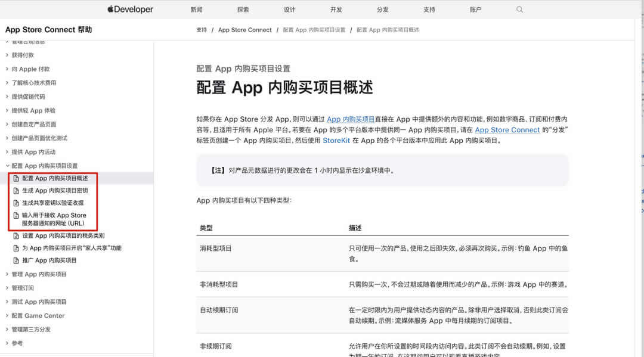Screen dimensions: 644x357
Task: Expand the 向 Apple 付款 chevron
Action: (7, 69)
